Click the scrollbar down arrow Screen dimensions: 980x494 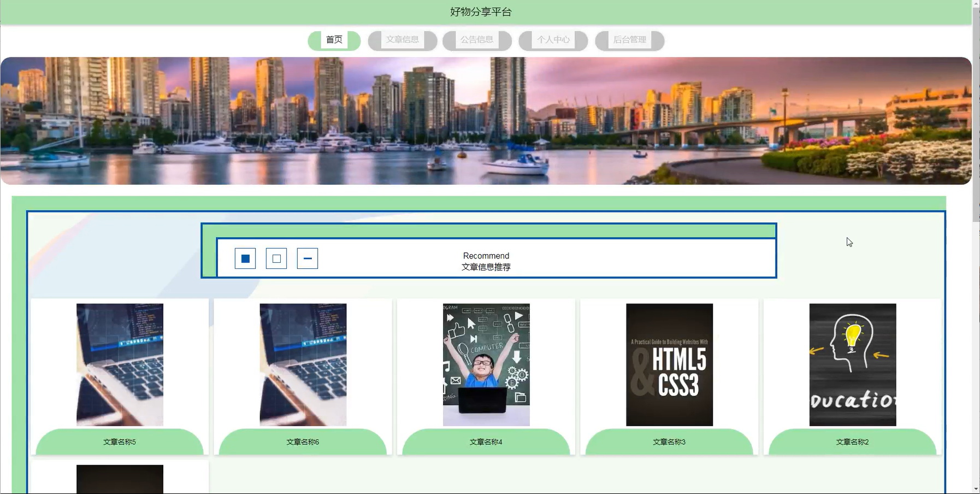[976, 489]
